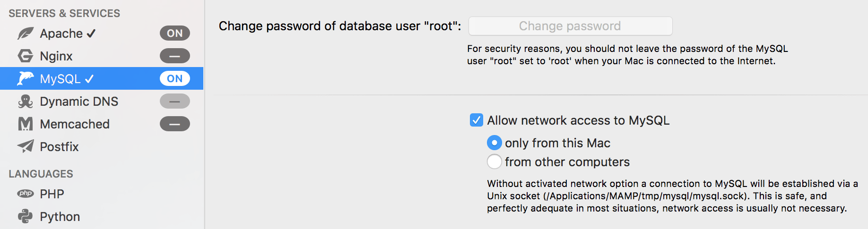This screenshot has width=868, height=229.
Task: Open the Postfix settings item
Action: point(102,146)
